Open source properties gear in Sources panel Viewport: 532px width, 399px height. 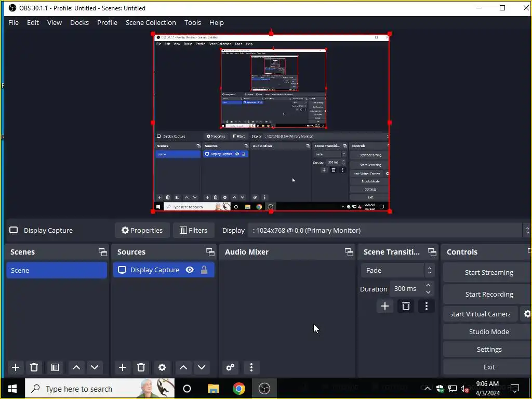click(162, 367)
